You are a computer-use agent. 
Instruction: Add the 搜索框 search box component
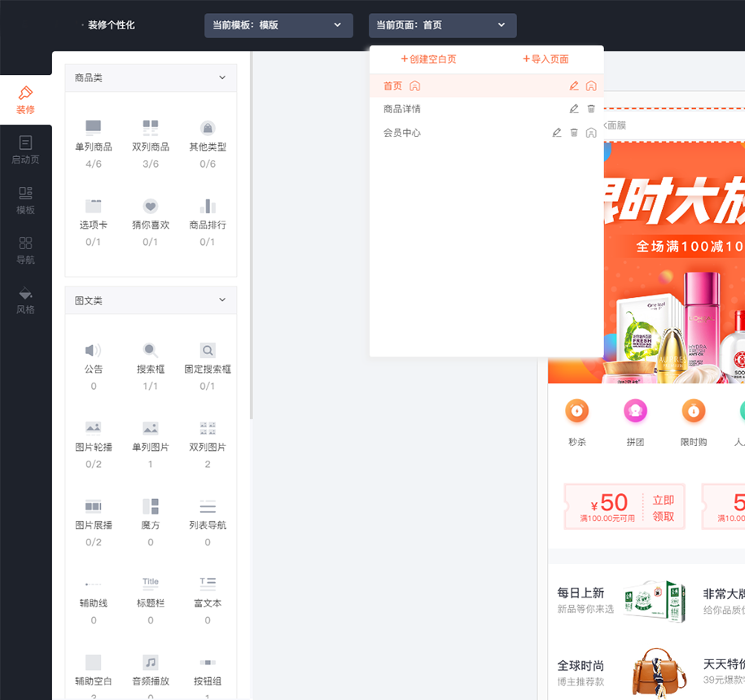(x=151, y=366)
